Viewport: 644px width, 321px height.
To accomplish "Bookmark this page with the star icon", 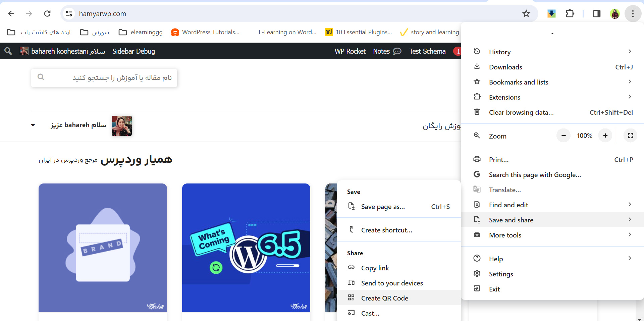I will (x=526, y=13).
